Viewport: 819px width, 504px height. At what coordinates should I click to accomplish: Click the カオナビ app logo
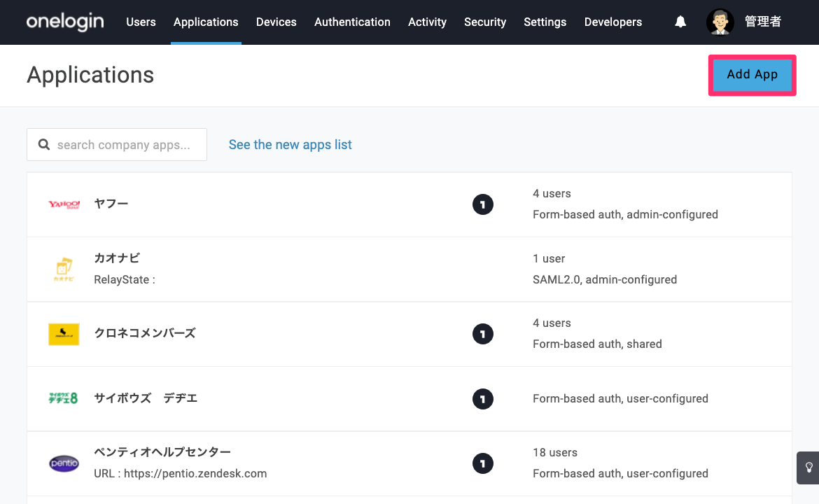[64, 269]
